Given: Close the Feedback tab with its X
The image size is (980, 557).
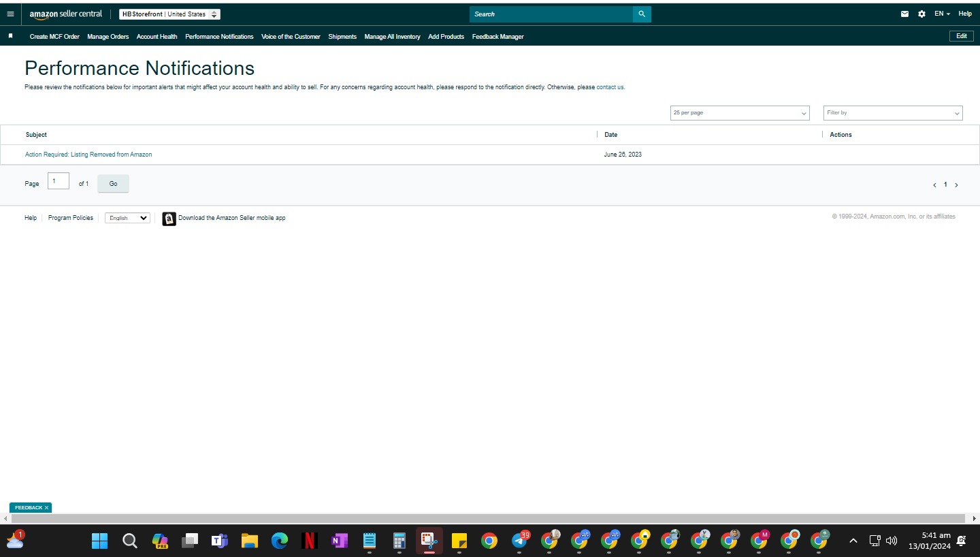Looking at the screenshot, I should (46, 508).
